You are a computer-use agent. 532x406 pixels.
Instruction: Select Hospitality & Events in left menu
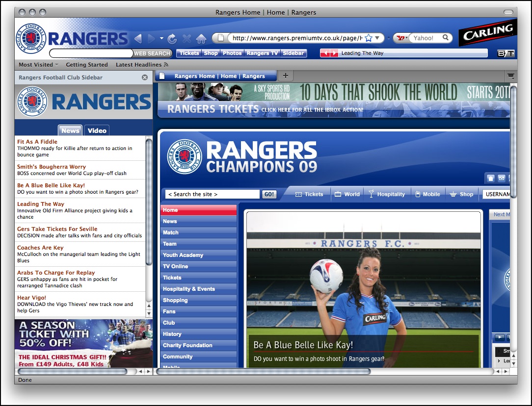point(198,289)
